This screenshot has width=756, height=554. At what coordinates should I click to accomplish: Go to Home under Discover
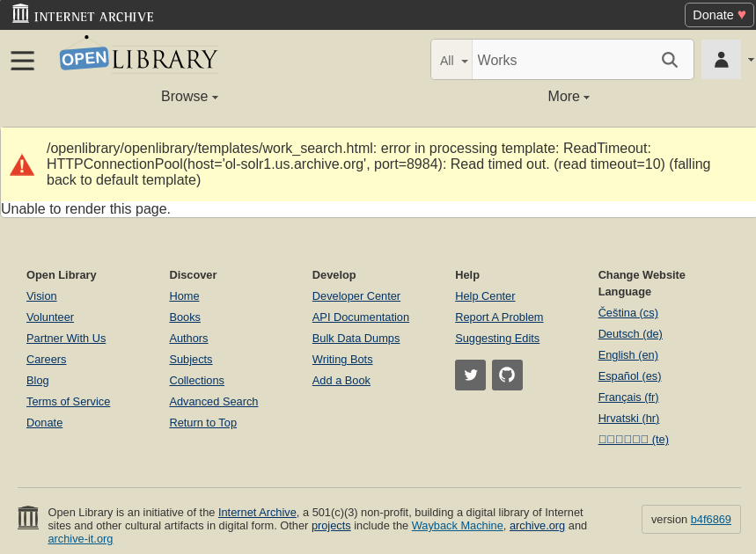[x=184, y=296]
